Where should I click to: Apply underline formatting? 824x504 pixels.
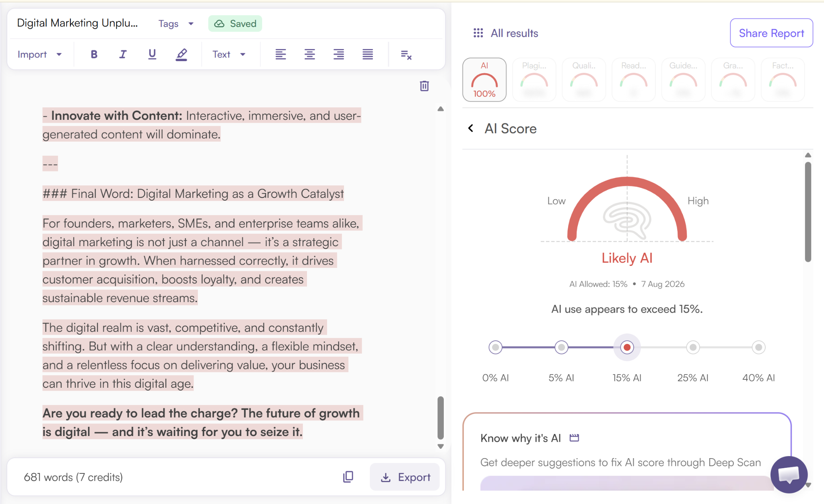(x=152, y=54)
